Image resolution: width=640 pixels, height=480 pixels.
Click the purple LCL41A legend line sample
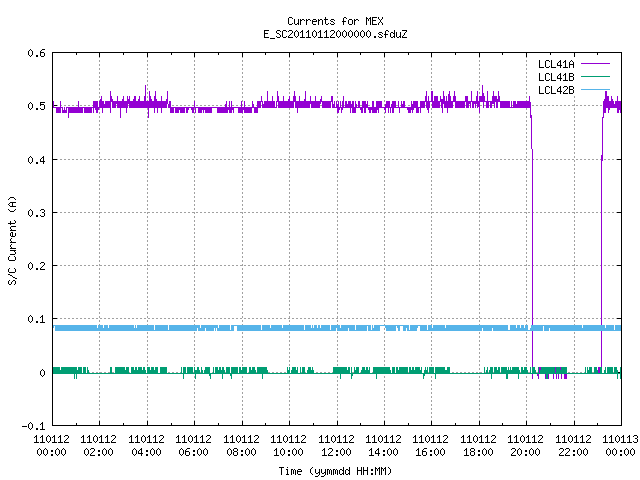point(595,64)
